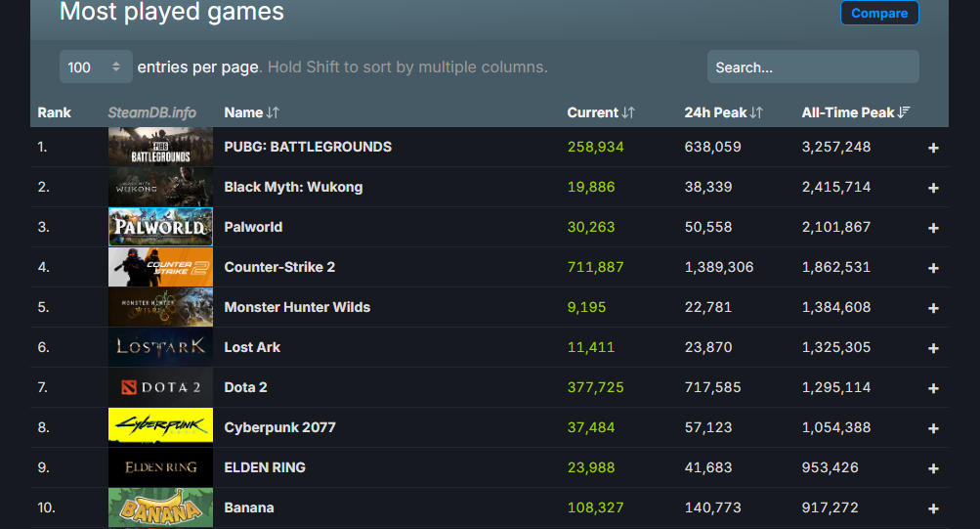Click the PUBG Battlegrounds thumbnail image
This screenshot has height=529, width=980.
pos(160,147)
